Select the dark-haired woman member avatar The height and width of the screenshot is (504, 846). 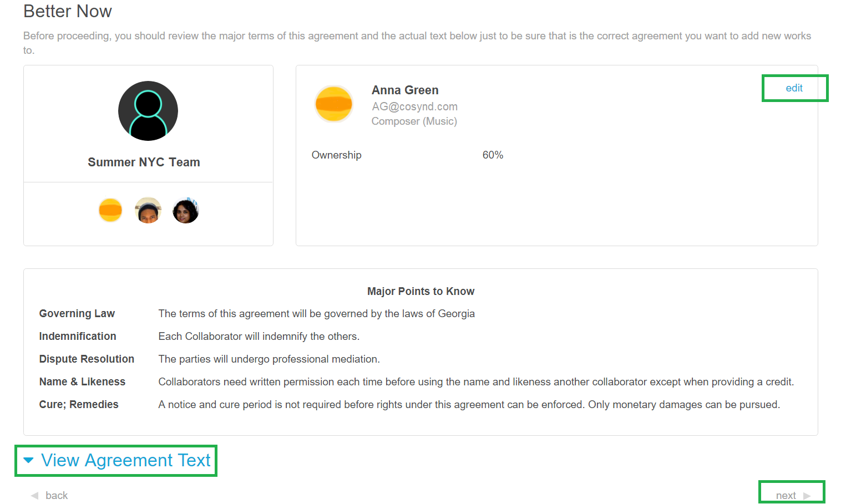pyautogui.click(x=186, y=211)
